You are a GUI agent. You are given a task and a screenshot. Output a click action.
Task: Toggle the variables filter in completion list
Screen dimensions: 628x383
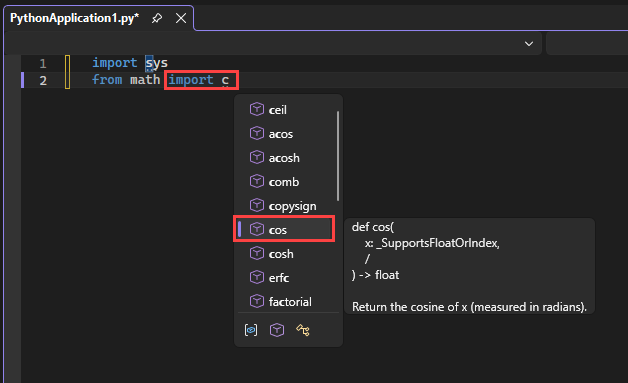(x=251, y=330)
